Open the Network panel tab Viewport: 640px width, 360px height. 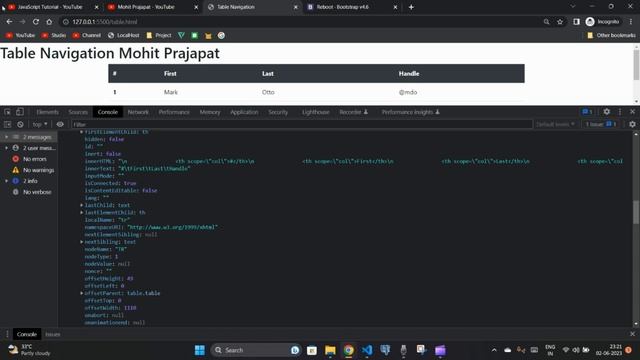(x=138, y=112)
